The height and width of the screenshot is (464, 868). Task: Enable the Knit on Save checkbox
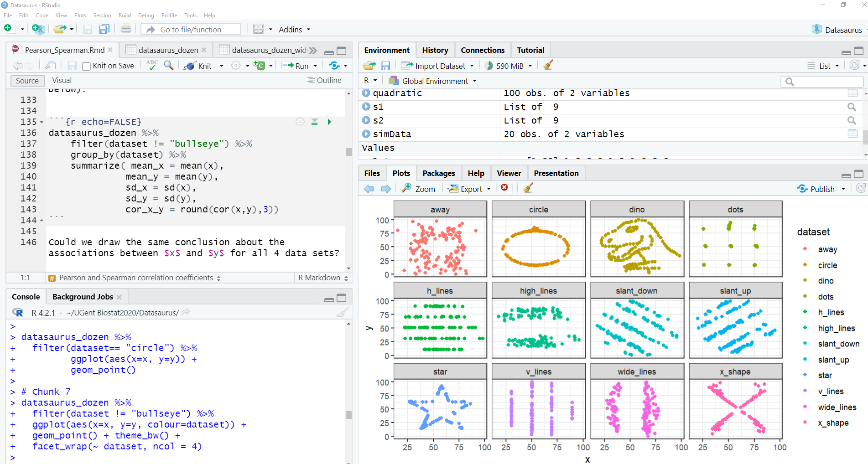pyautogui.click(x=87, y=66)
